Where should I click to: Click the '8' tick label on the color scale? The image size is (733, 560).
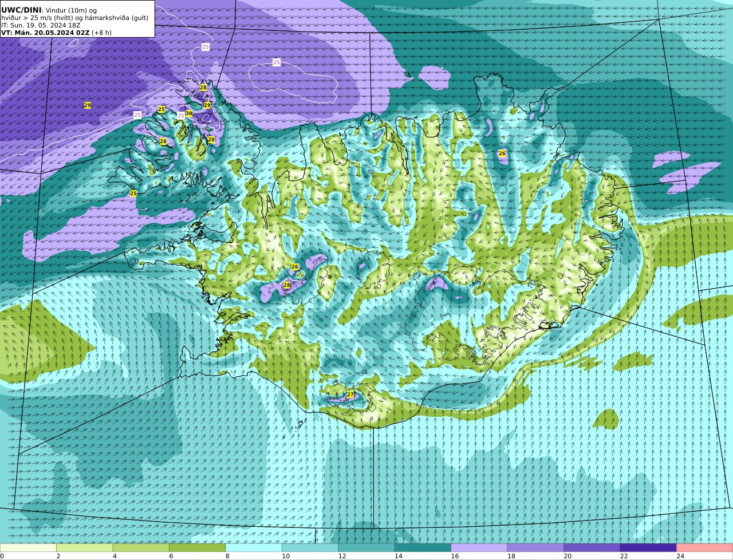click(x=227, y=556)
